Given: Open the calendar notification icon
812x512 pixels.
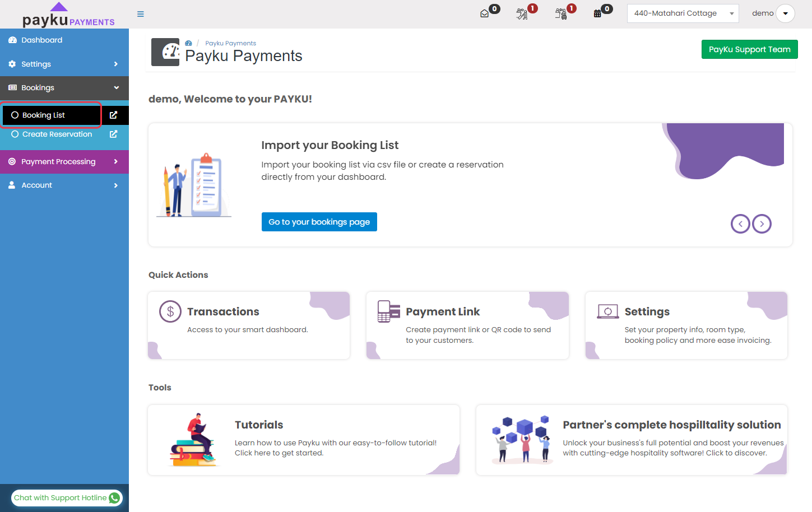Looking at the screenshot, I should point(597,14).
